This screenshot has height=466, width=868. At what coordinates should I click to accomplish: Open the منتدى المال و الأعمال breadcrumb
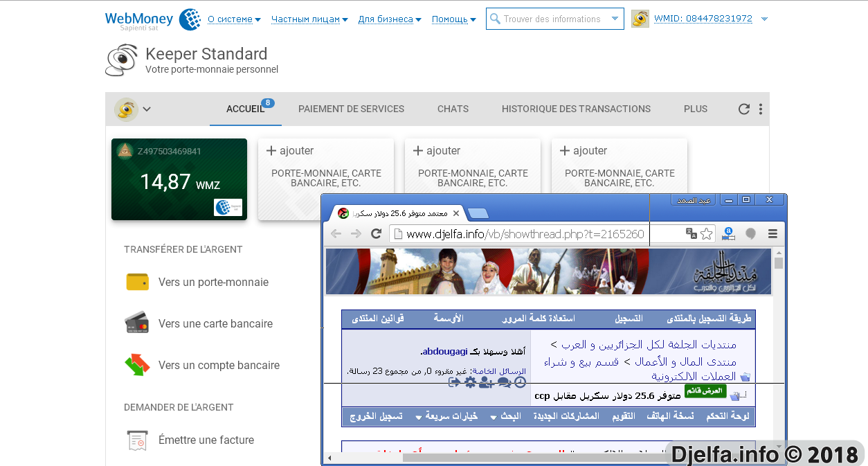[686, 361]
